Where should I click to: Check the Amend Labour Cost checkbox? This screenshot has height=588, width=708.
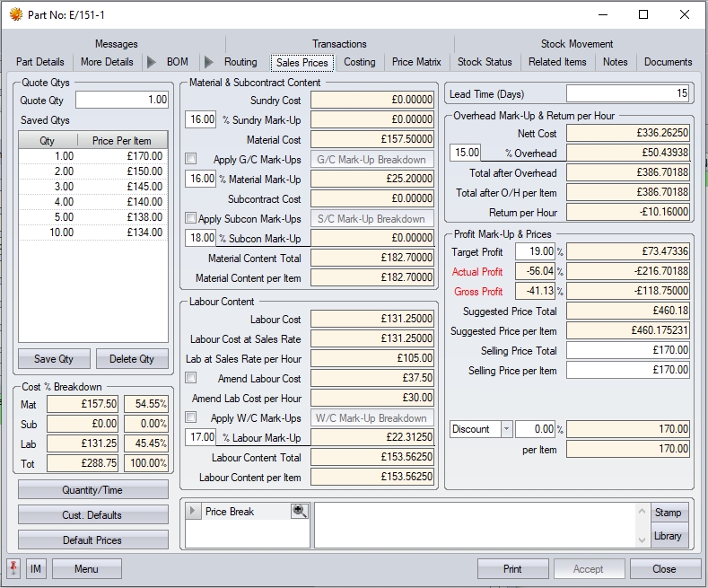[190, 378]
